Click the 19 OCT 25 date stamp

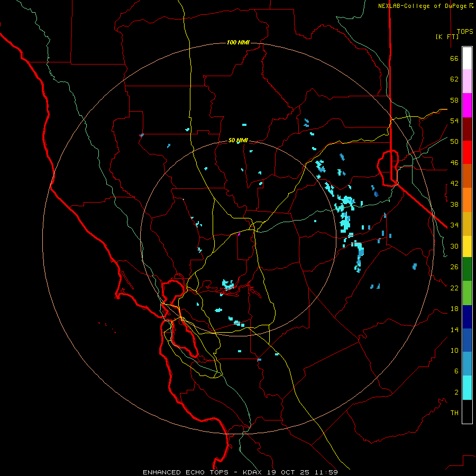point(288,472)
